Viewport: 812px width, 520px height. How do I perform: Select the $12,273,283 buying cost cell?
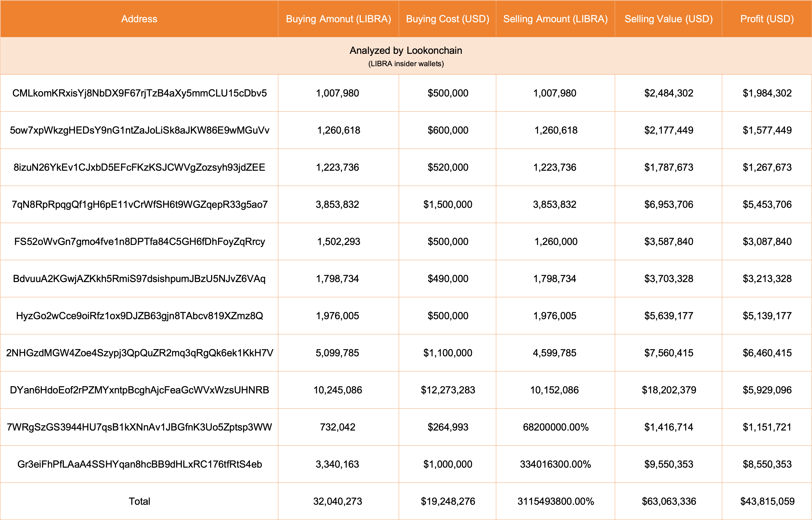click(x=447, y=390)
